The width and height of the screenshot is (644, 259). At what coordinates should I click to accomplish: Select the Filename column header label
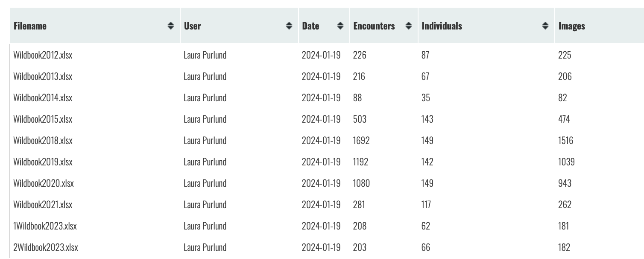coord(30,26)
